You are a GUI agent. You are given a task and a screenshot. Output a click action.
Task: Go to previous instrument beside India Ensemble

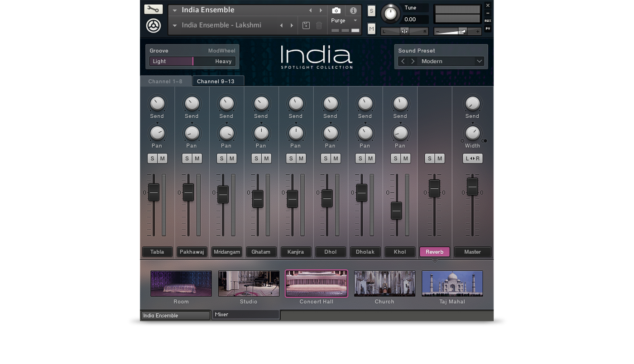tap(310, 10)
